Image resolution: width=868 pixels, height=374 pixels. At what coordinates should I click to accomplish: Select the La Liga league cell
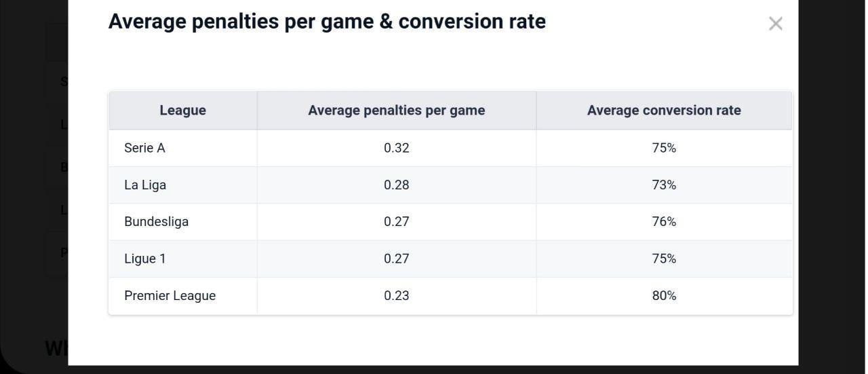pos(145,185)
